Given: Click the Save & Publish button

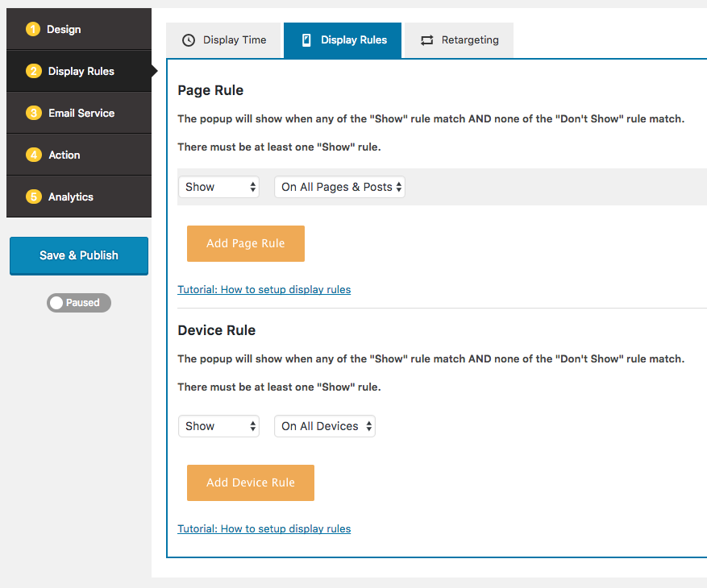Looking at the screenshot, I should pyautogui.click(x=79, y=255).
